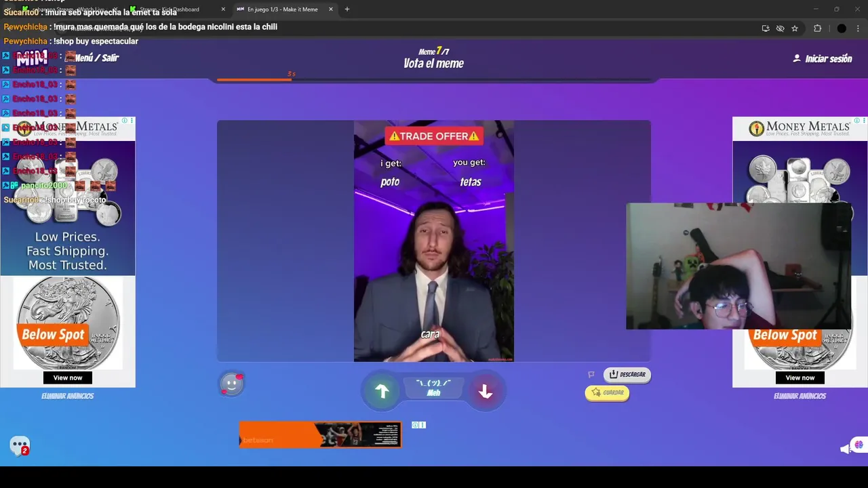Click the install/cast icon in address bar
The image size is (868, 488).
click(766, 28)
